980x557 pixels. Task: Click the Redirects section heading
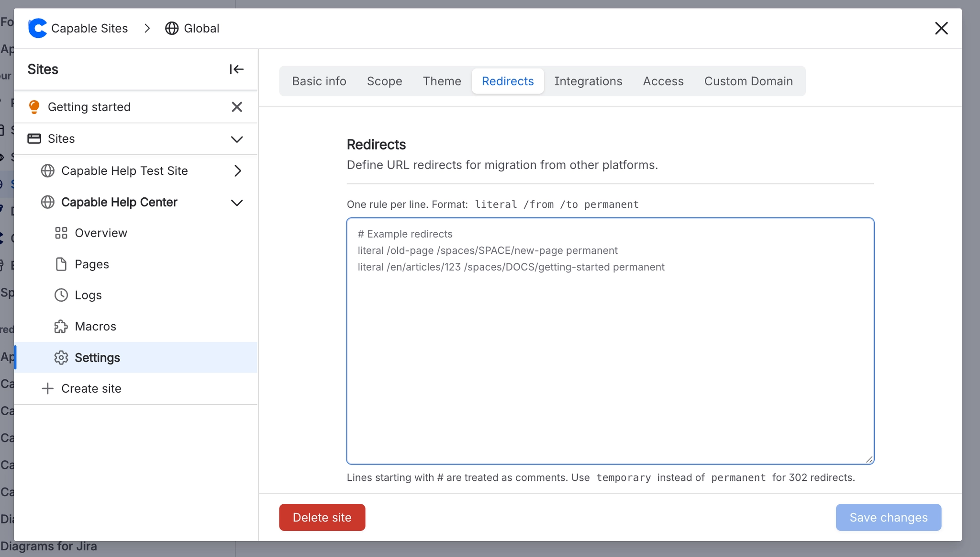[x=376, y=144]
